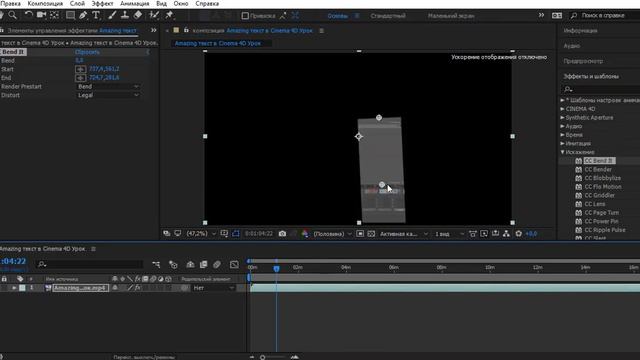640x360 pixels.
Task: Open the Эффект menu
Action: (x=102, y=4)
